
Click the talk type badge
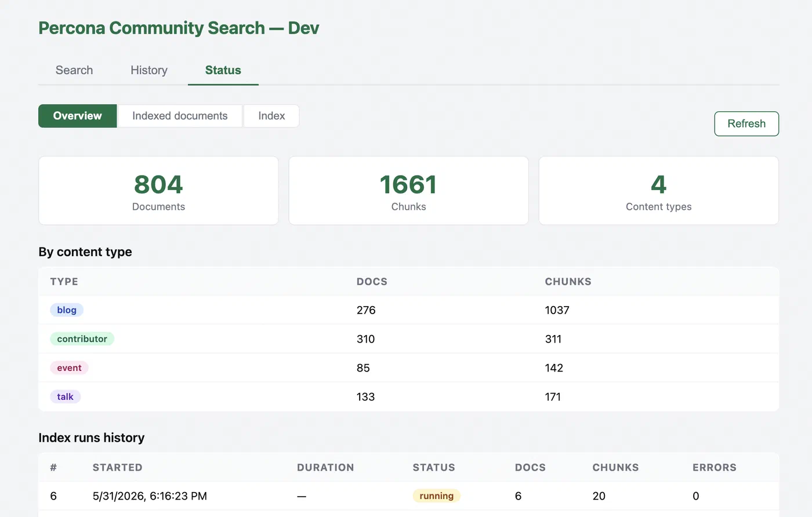65,397
